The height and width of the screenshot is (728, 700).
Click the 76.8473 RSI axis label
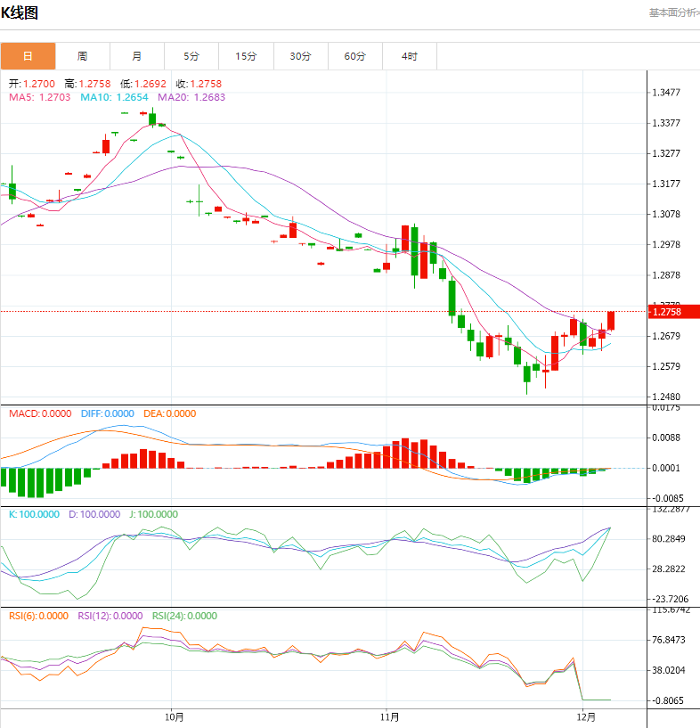669,641
